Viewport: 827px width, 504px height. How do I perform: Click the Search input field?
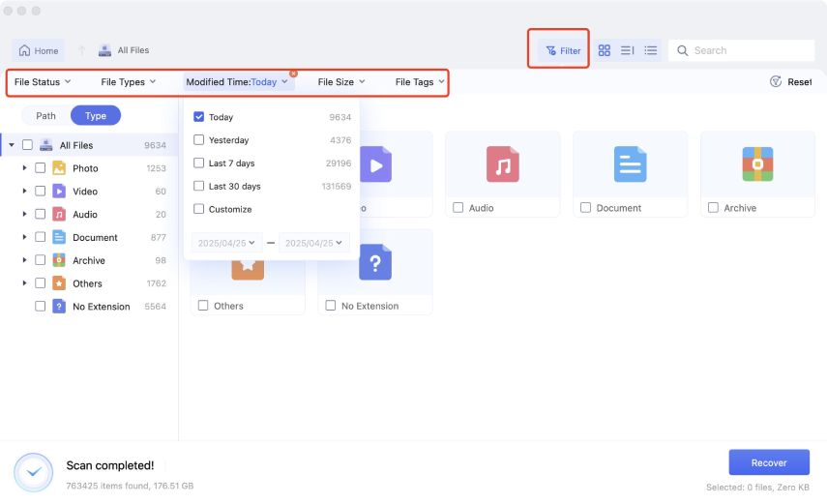[x=742, y=50]
